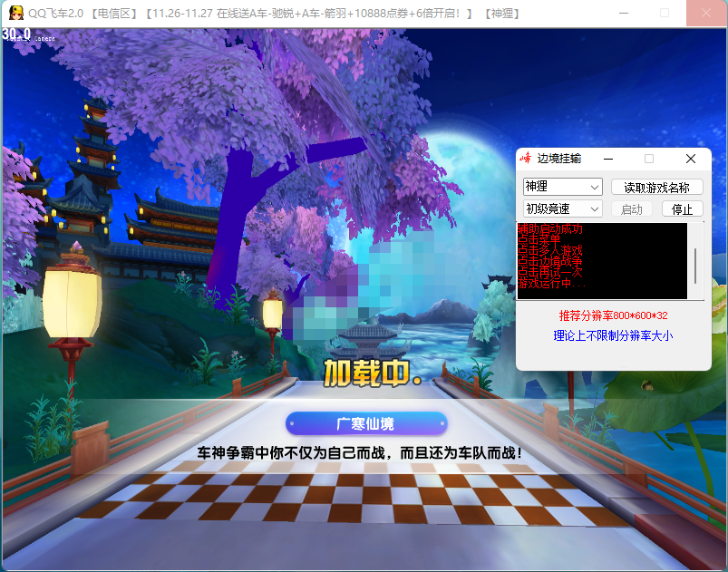The image size is (728, 572).
Task: Click the red 边境挂输 window logo icon
Action: 525,159
